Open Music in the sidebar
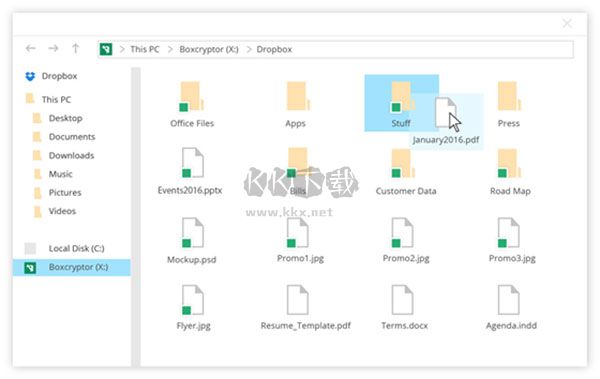Image resolution: width=600 pixels, height=379 pixels. 53,174
